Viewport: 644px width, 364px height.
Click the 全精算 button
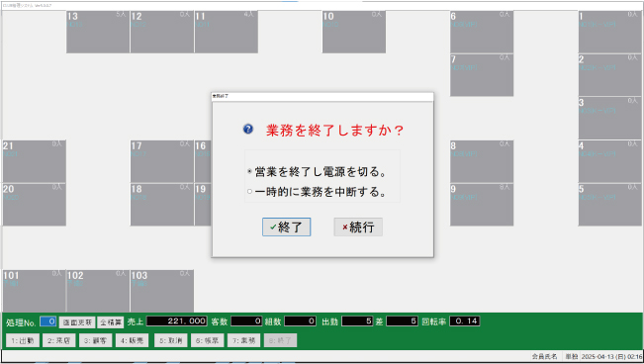point(111,322)
